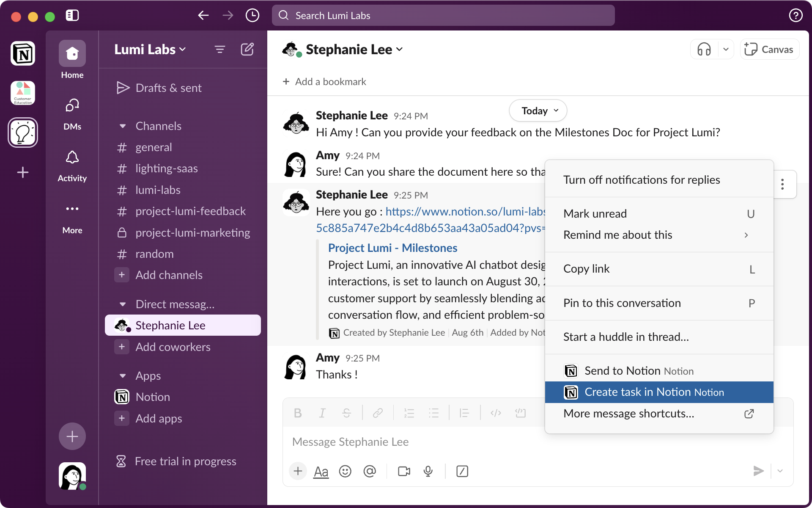Open the Today date dropdown

tap(537, 110)
